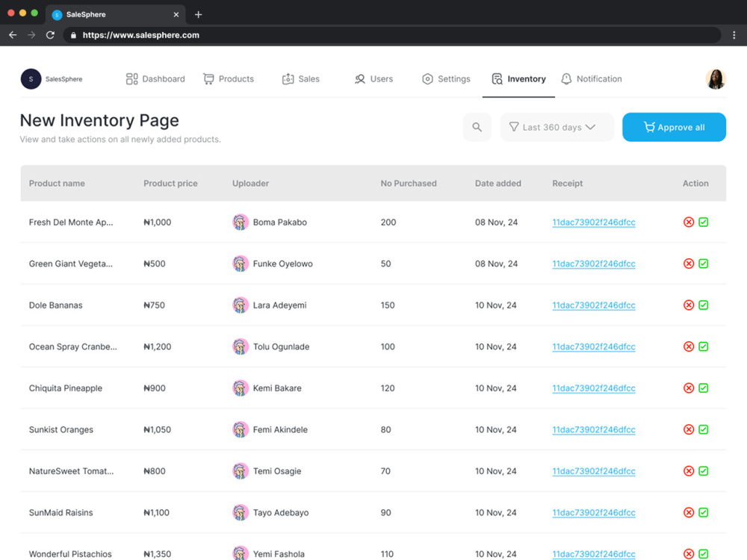
Task: Open Temi Osagie's receipt link
Action: pyautogui.click(x=594, y=471)
